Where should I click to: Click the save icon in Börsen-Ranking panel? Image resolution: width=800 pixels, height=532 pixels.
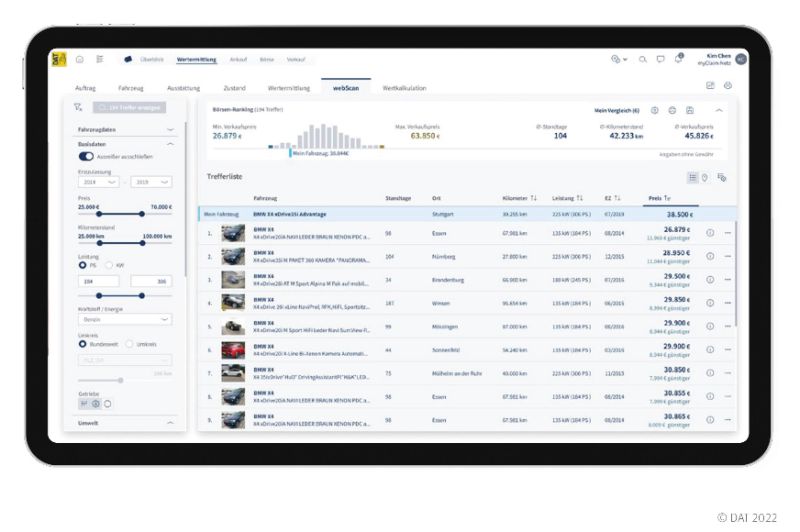[689, 109]
